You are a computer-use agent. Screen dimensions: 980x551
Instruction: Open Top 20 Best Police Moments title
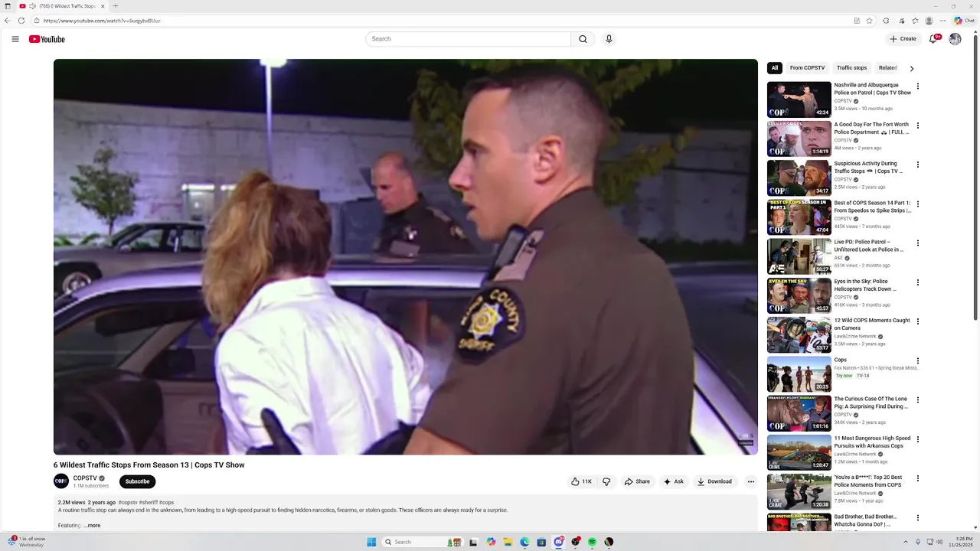pyautogui.click(x=868, y=481)
